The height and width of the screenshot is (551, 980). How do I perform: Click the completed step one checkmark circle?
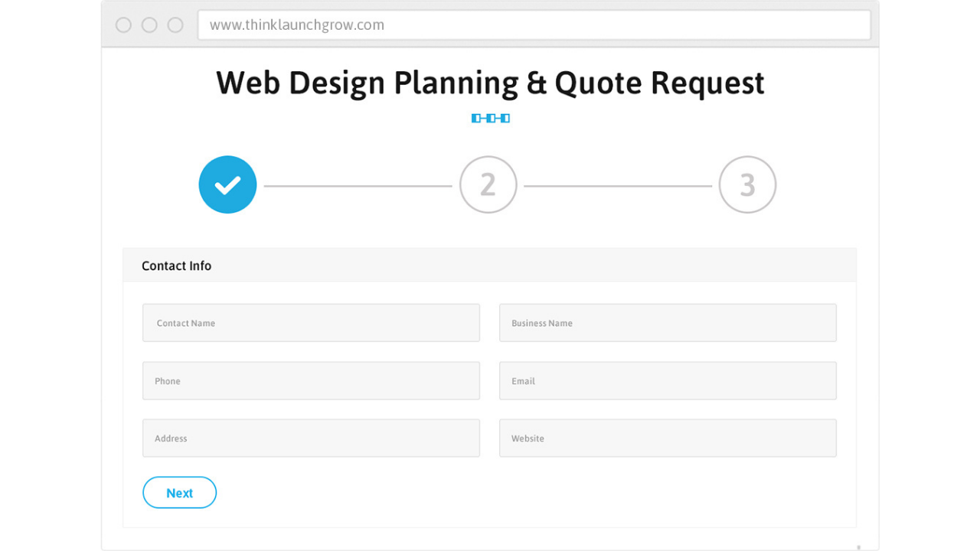pos(227,185)
